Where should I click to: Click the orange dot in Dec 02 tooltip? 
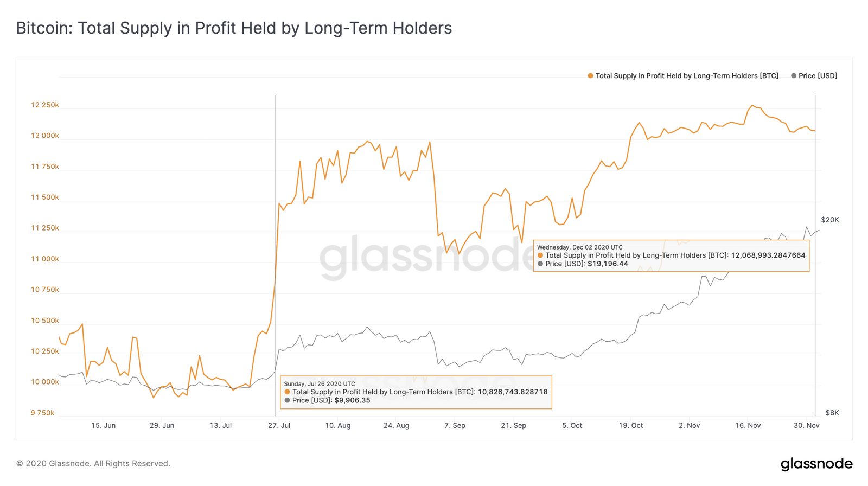[540, 255]
